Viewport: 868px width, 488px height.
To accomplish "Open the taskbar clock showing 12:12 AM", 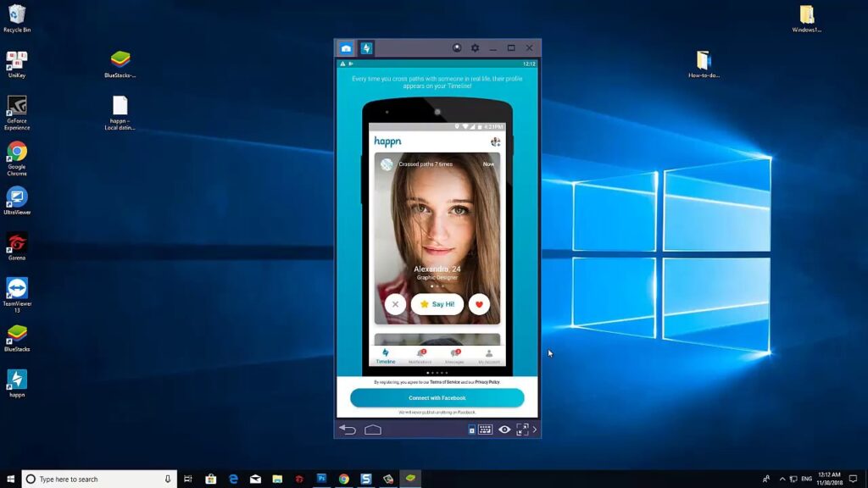I will tap(829, 480).
